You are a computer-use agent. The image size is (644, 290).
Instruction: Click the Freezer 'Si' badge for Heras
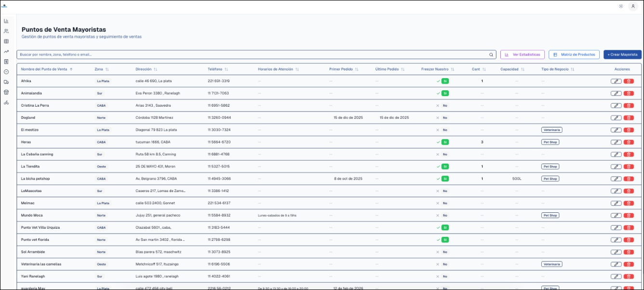445,142
